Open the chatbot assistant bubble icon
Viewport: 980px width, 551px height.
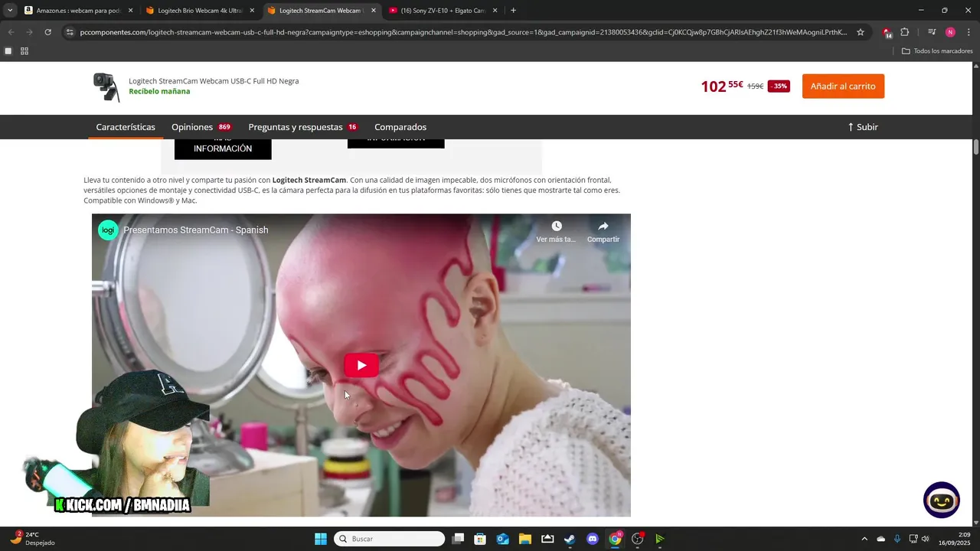[x=941, y=500]
